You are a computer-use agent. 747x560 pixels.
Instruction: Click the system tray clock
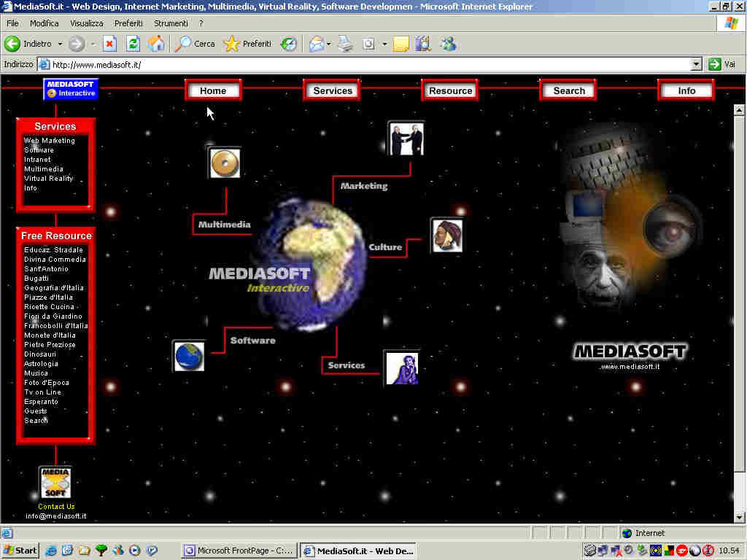coord(729,551)
